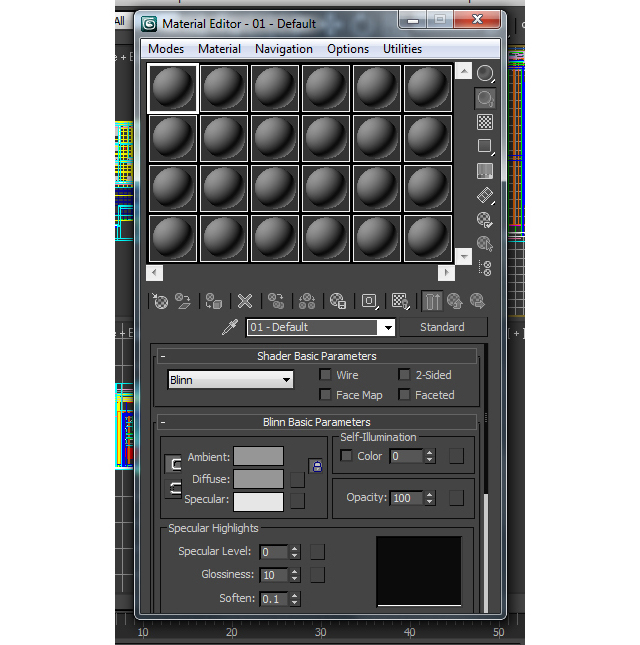This screenshot has width=640, height=645.
Task: Open the Specular color swatch
Action: pos(258,501)
